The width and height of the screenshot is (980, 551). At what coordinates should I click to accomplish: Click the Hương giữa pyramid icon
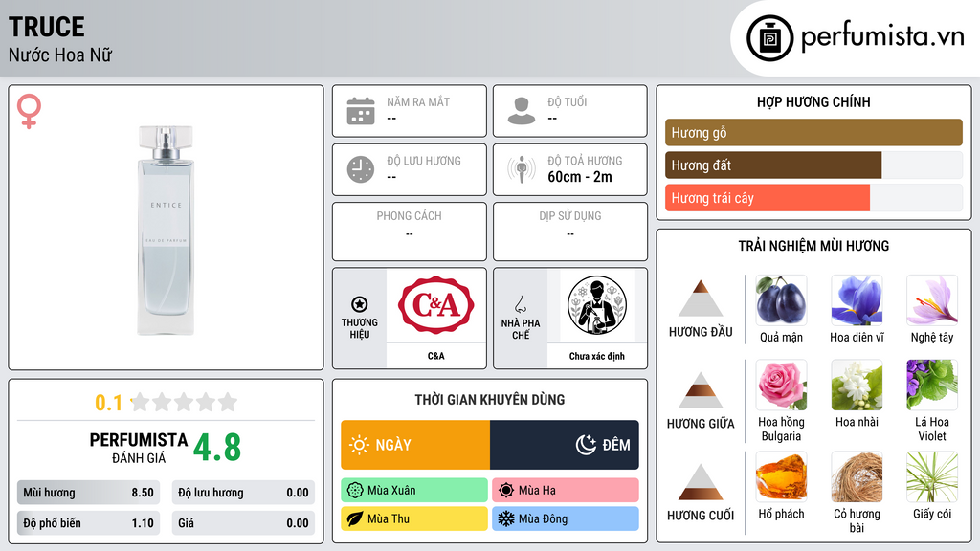tap(701, 390)
